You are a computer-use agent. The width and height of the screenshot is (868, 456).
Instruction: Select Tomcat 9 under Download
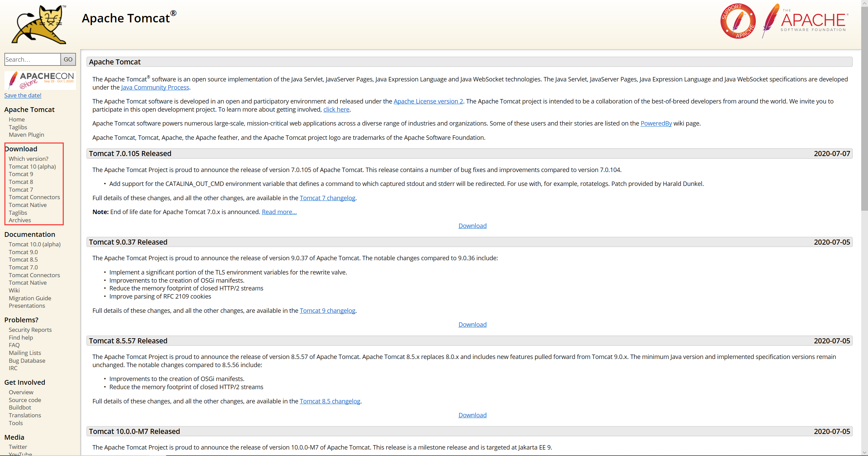click(x=21, y=174)
